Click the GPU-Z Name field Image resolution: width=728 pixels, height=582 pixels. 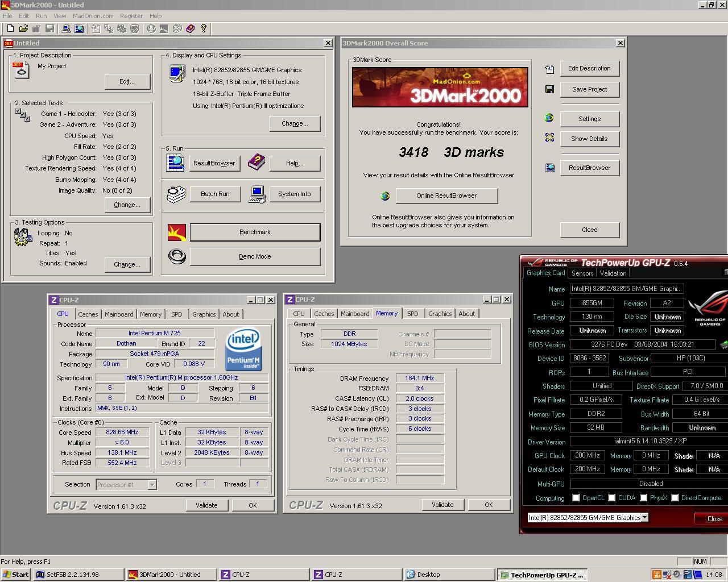coord(627,289)
